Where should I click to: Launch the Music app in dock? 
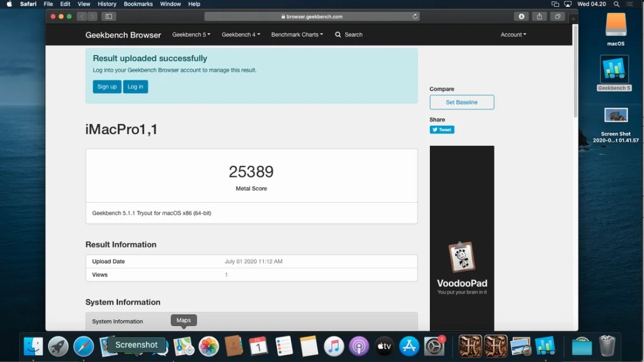coord(334,346)
